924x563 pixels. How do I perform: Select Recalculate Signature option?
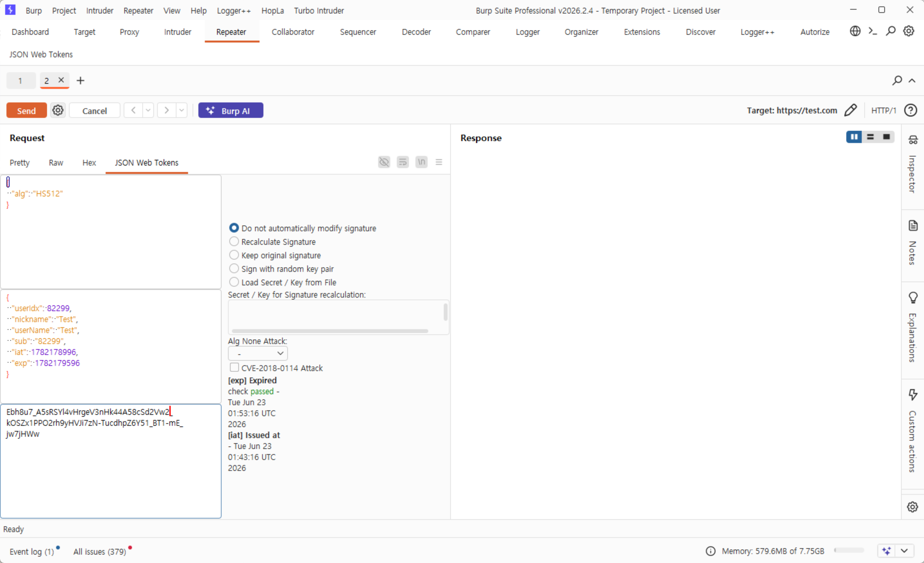point(234,242)
